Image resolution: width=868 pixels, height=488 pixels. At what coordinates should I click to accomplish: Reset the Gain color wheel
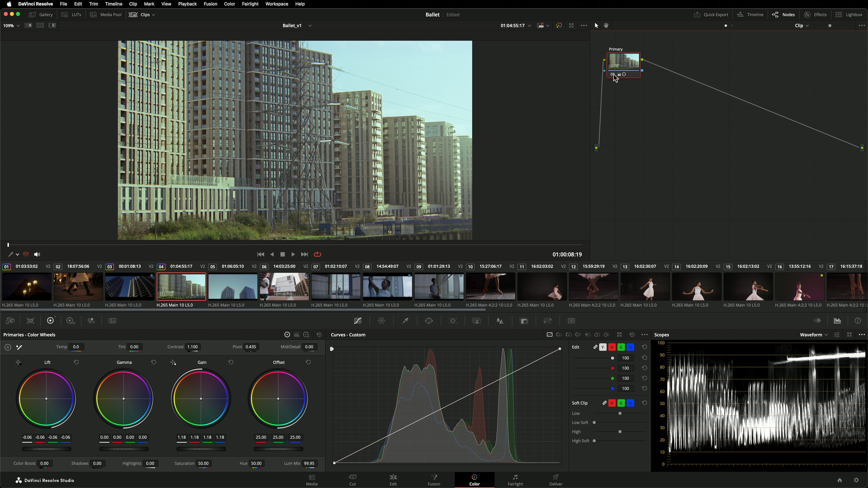(231, 362)
